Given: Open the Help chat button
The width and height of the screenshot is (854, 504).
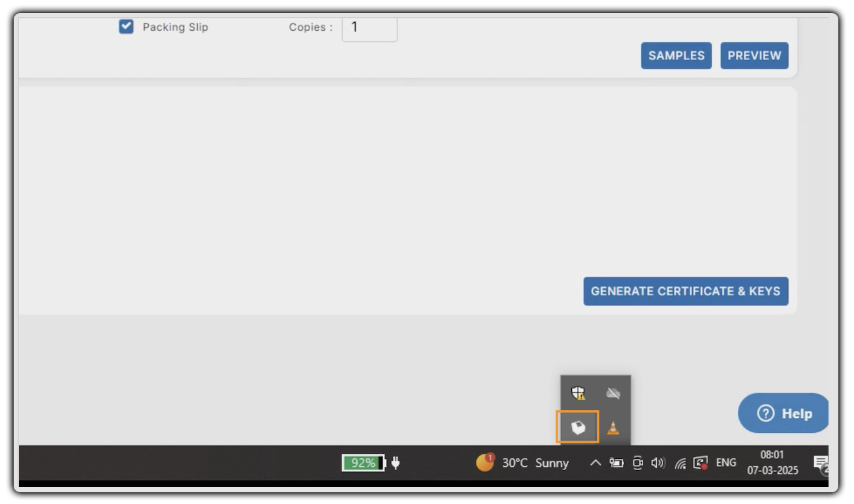Looking at the screenshot, I should 783,413.
